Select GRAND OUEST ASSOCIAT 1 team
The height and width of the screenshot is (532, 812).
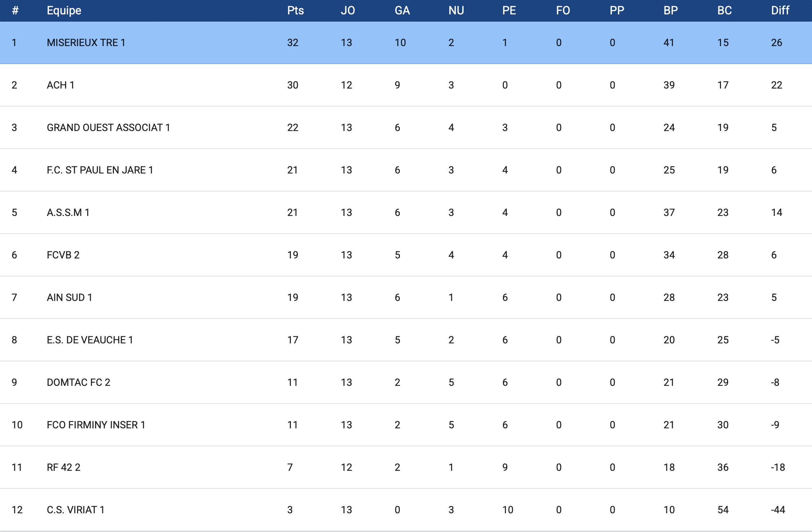(108, 127)
